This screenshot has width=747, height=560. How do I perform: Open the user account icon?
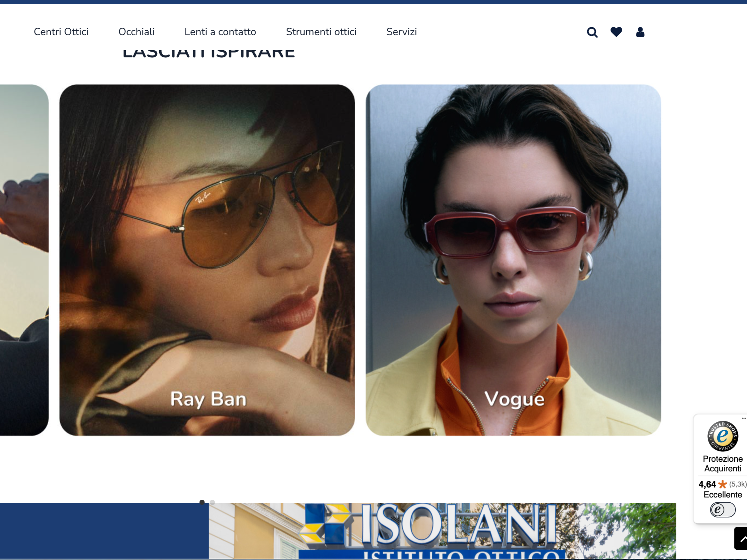pyautogui.click(x=640, y=32)
